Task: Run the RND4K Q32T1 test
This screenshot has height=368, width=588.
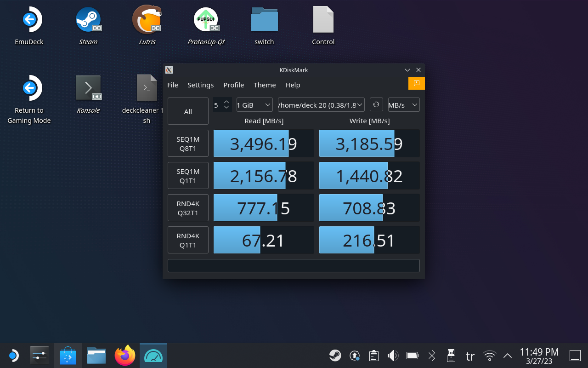Action: click(x=188, y=208)
